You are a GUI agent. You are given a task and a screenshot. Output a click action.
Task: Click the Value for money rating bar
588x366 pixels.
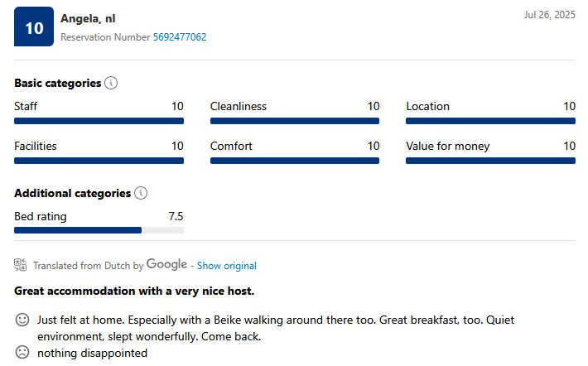click(490, 161)
